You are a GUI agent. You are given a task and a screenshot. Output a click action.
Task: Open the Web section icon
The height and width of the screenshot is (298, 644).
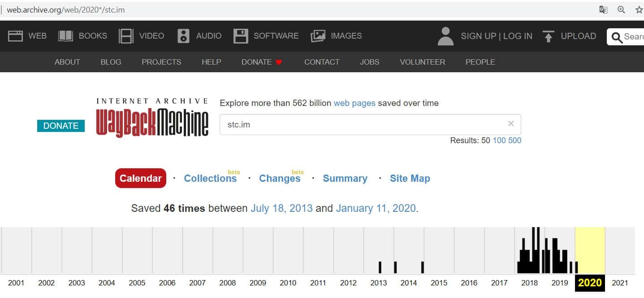pos(16,36)
